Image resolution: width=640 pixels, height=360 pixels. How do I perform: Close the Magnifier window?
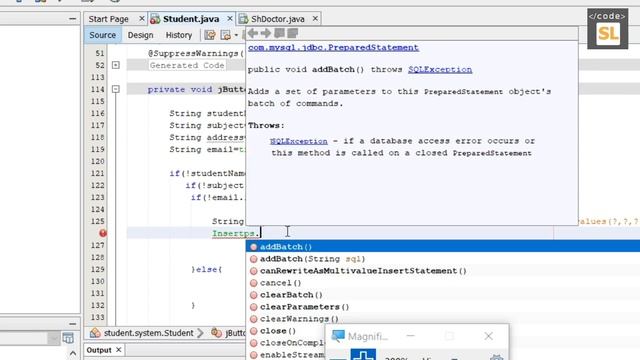coord(488,336)
